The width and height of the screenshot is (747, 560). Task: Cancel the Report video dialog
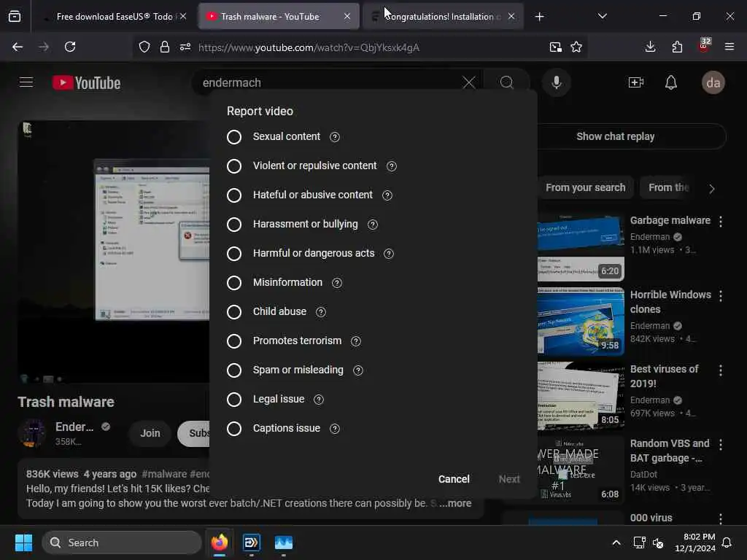click(454, 479)
